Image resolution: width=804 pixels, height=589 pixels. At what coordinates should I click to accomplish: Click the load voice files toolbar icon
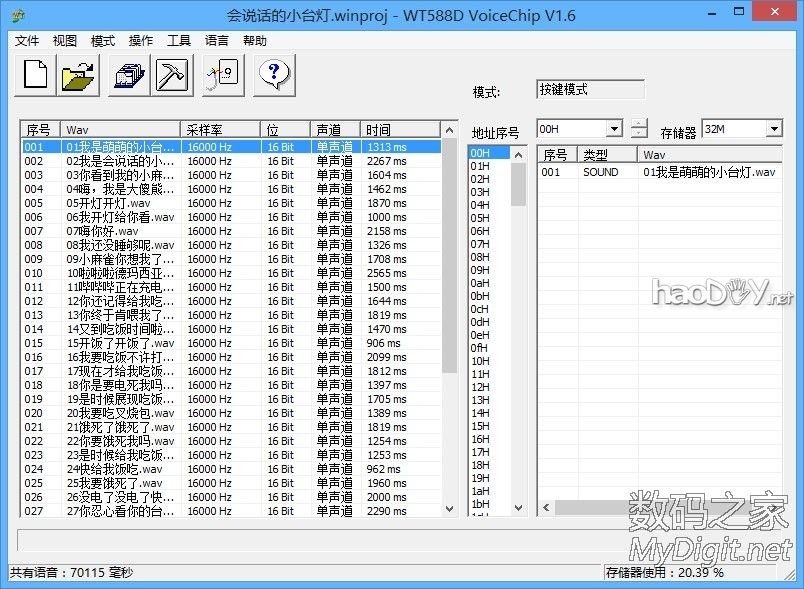tap(130, 75)
